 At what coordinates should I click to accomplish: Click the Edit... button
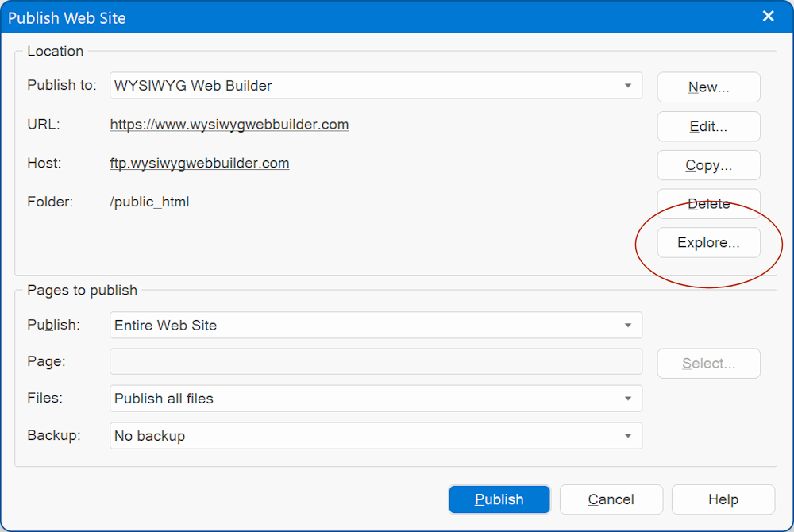[708, 126]
